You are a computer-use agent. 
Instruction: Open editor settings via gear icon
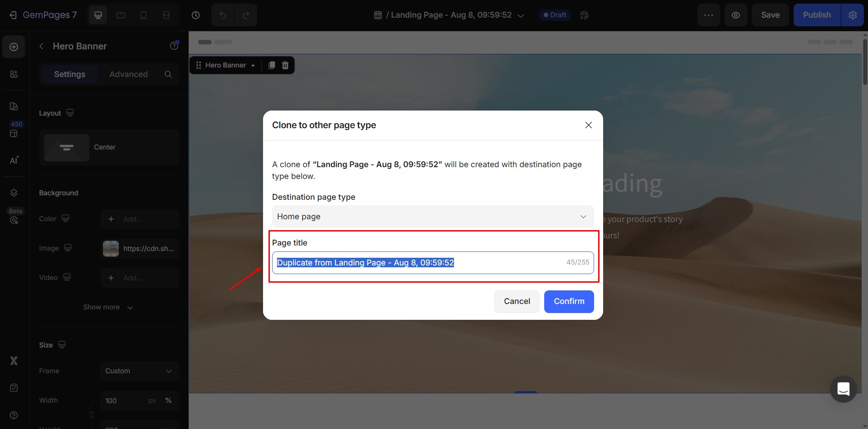pyautogui.click(x=853, y=14)
